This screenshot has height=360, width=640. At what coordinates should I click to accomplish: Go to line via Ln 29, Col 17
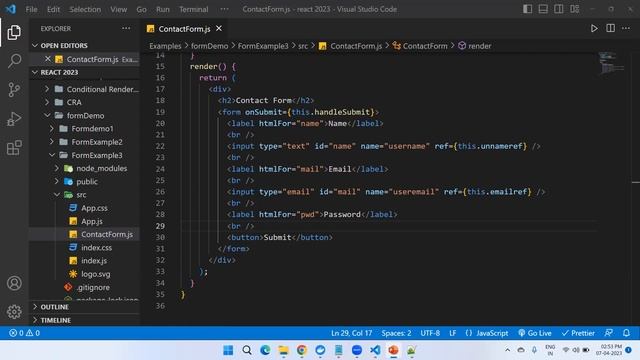(351, 333)
